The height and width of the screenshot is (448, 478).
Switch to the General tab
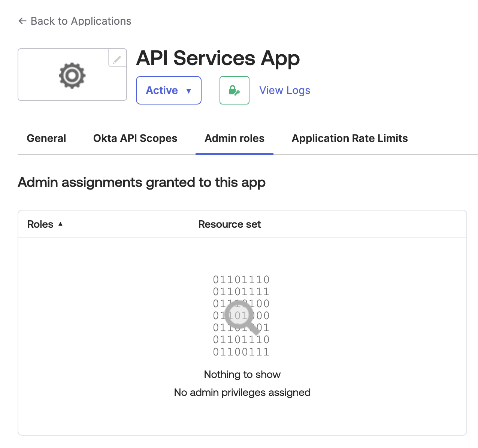tap(46, 138)
